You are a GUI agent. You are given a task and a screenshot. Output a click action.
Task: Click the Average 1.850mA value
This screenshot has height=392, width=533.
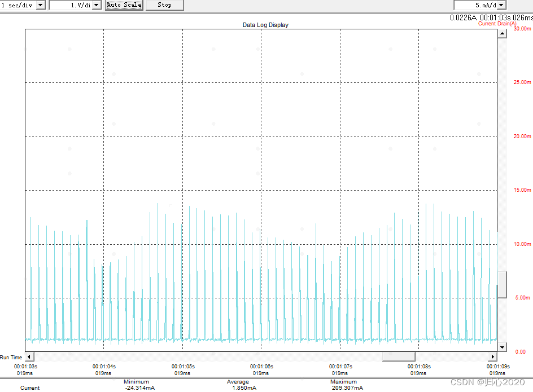[244, 388]
